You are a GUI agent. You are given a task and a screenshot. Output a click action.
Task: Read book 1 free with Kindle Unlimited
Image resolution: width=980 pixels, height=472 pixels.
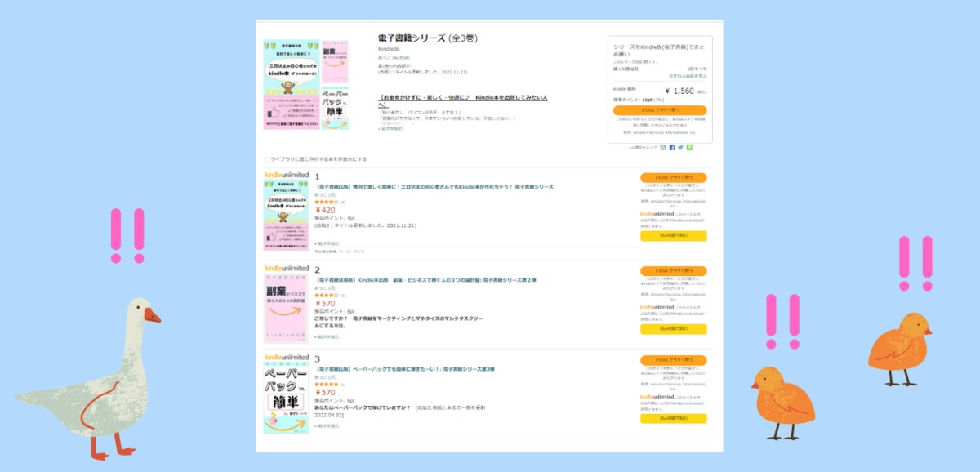click(673, 236)
